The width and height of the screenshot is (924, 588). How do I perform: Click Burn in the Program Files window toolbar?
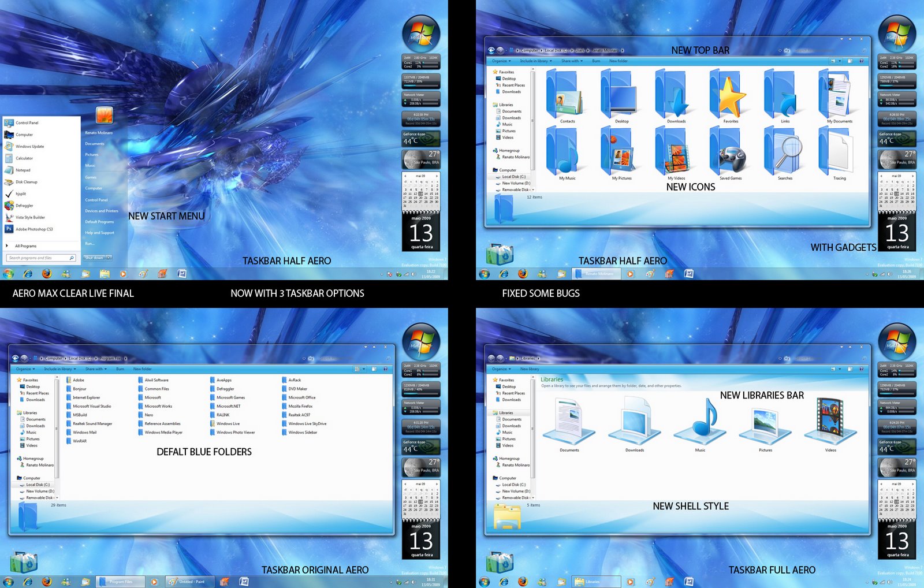(x=120, y=369)
